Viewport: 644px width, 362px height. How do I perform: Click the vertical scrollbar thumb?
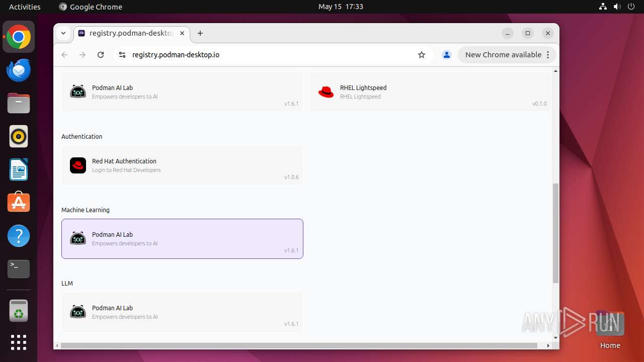tap(555, 233)
